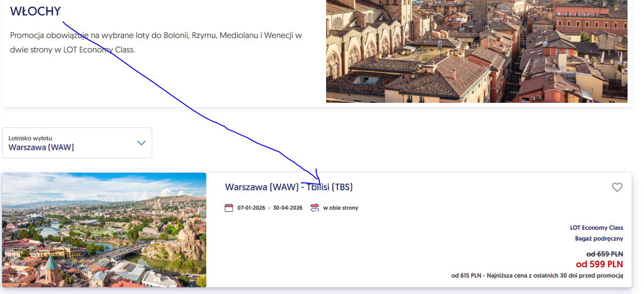Click the Tbilisi city photo thumbnail
This screenshot has width=644, height=294.
pyautogui.click(x=104, y=230)
